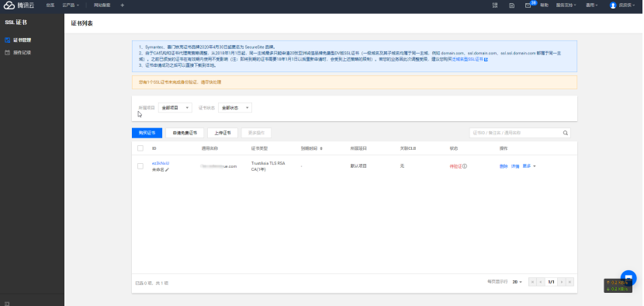Click the search magnifier icon
The image size is (644, 306).
click(566, 133)
